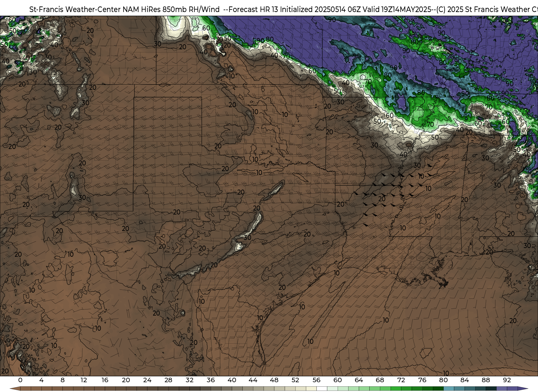Click the color bar label '84'
Screen dimensions: 538x392
[x=465, y=380]
